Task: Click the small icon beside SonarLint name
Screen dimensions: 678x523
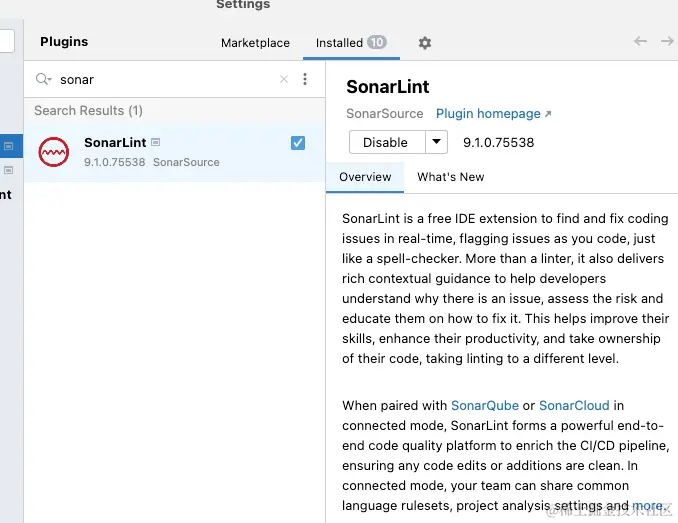Action: 156,143
